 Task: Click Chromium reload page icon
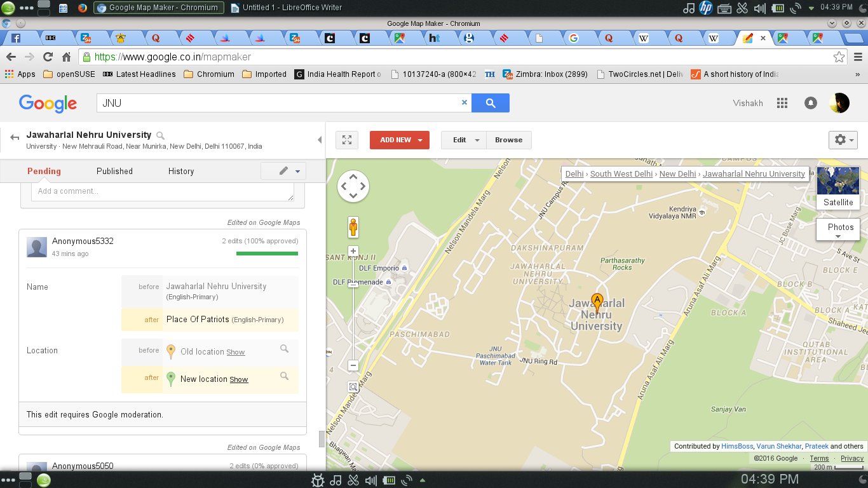48,57
